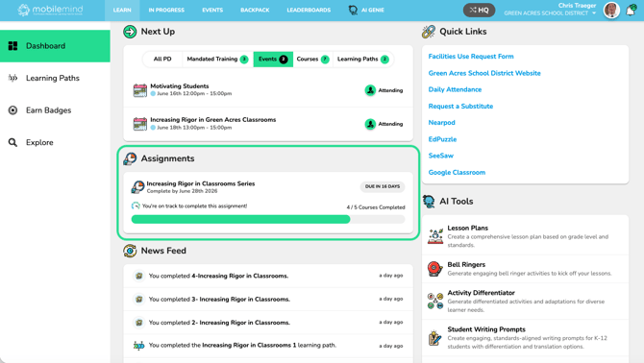Open Bell Ringers AI tool

[466, 264]
